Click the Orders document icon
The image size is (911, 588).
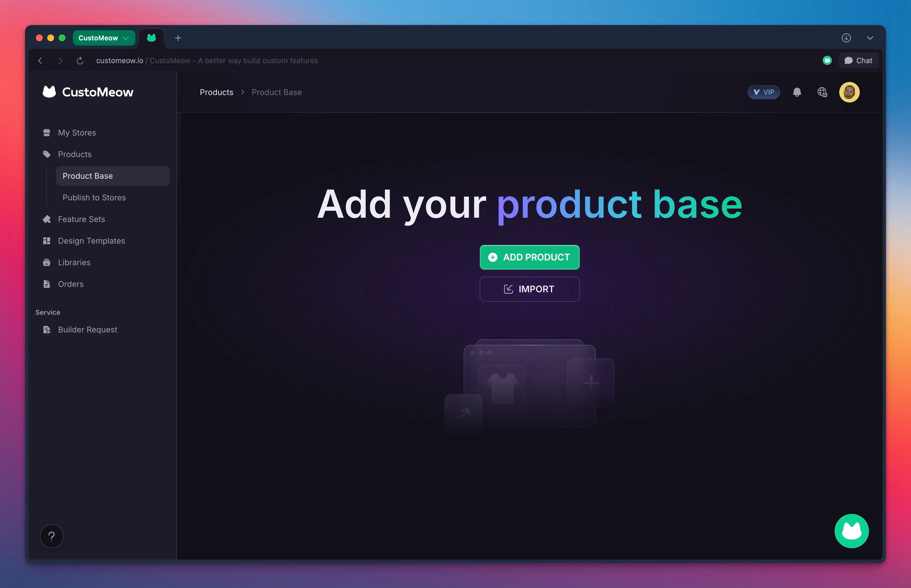tap(47, 284)
